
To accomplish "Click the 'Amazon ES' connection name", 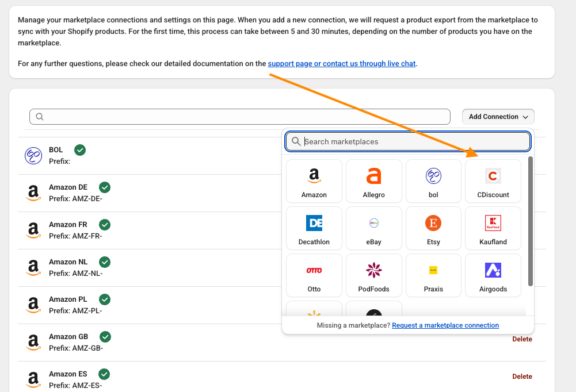I will (x=68, y=374).
